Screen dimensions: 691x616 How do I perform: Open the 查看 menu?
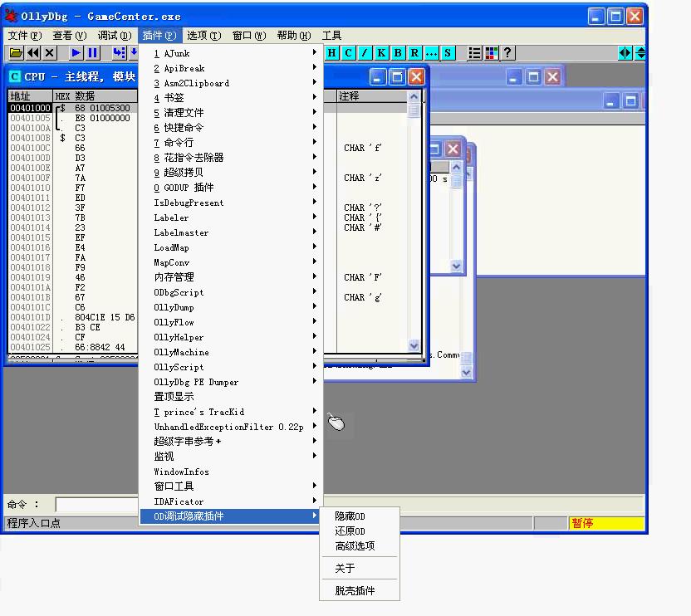pos(69,35)
